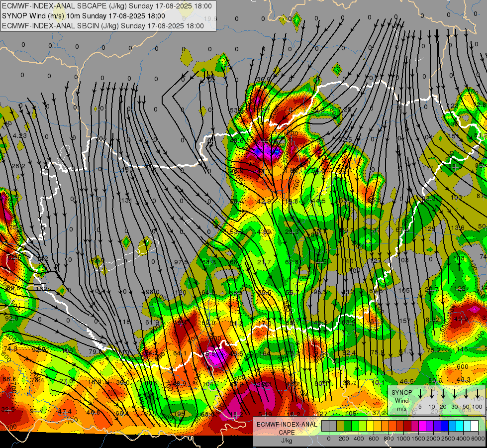
Task: Click the map value 16.9
Action: (x=95, y=382)
